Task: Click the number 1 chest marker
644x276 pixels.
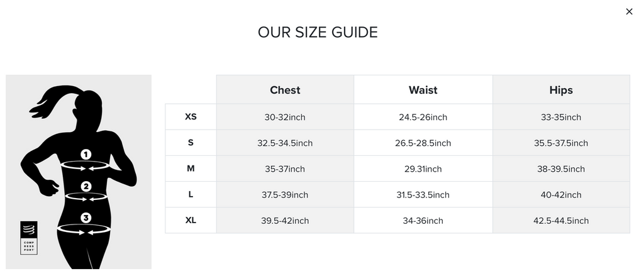Action: click(86, 154)
